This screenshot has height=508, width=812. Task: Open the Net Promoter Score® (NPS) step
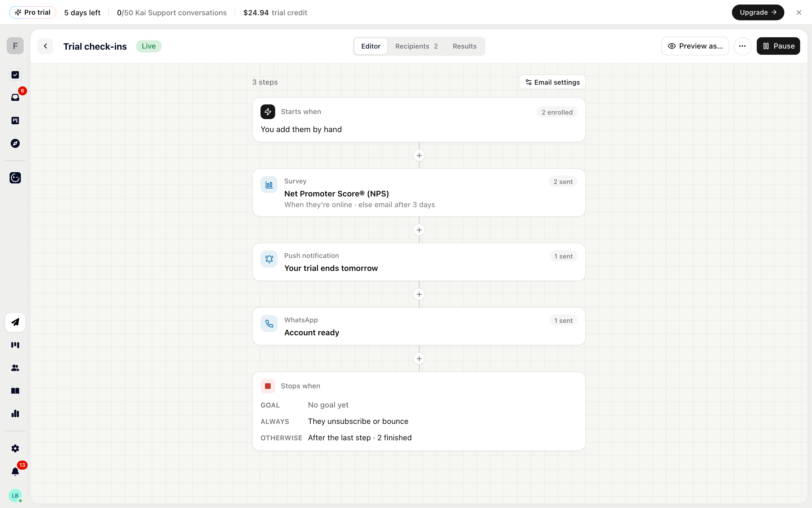(419, 193)
